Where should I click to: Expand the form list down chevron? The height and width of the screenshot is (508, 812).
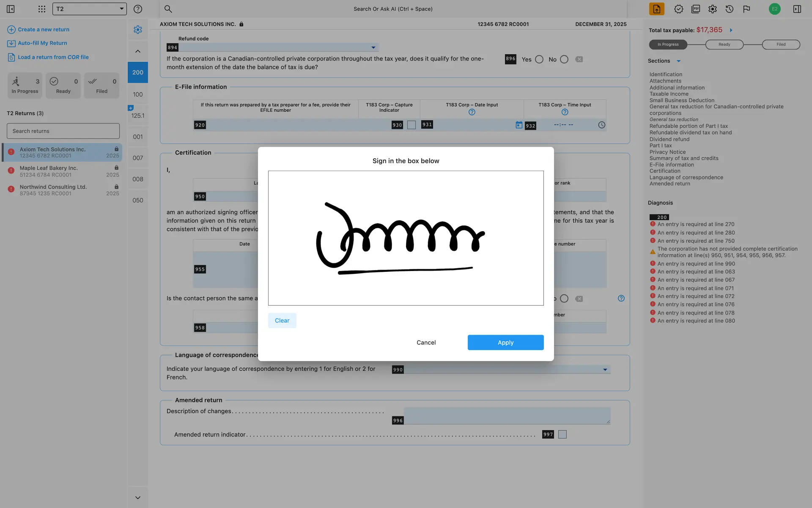pos(137,498)
